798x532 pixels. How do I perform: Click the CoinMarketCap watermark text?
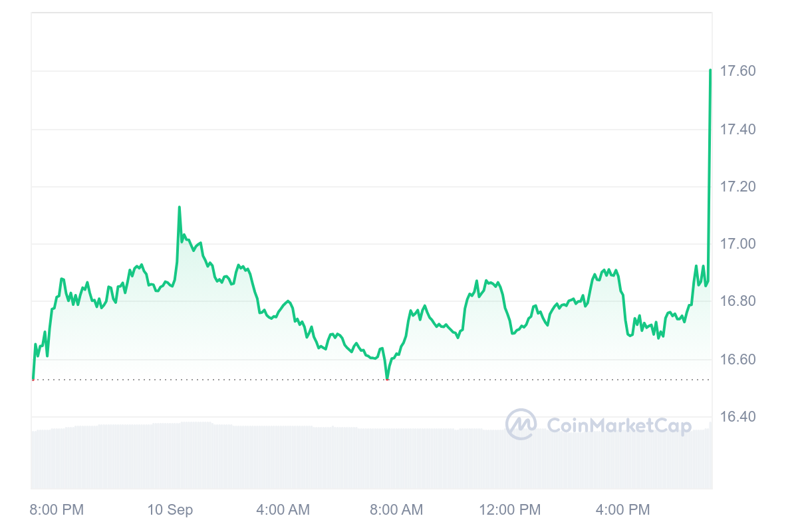tap(618, 426)
